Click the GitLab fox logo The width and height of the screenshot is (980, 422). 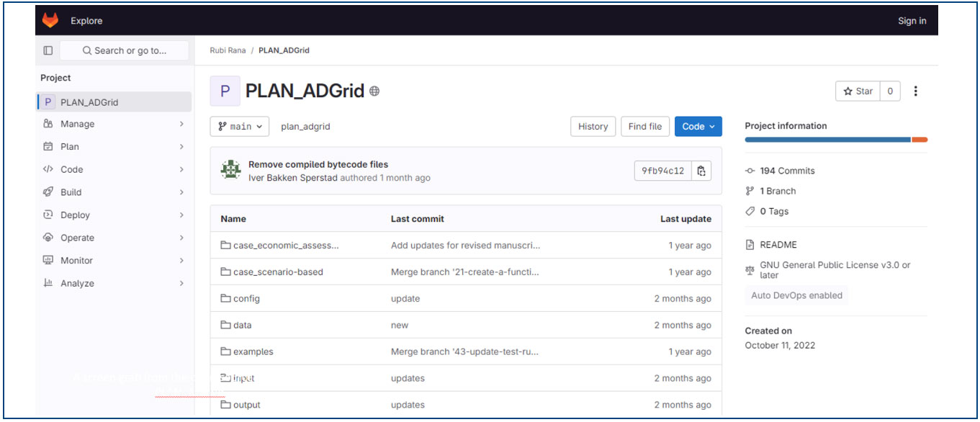[50, 21]
